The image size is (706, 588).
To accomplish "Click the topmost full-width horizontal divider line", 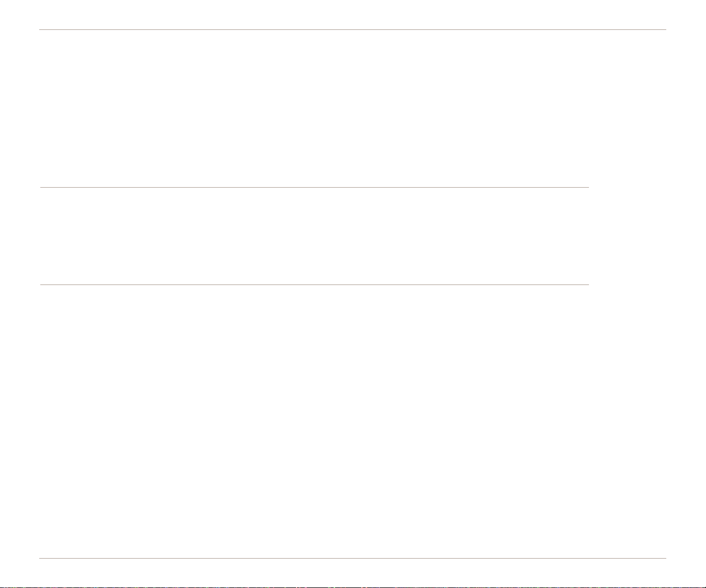I will coord(353,29).
